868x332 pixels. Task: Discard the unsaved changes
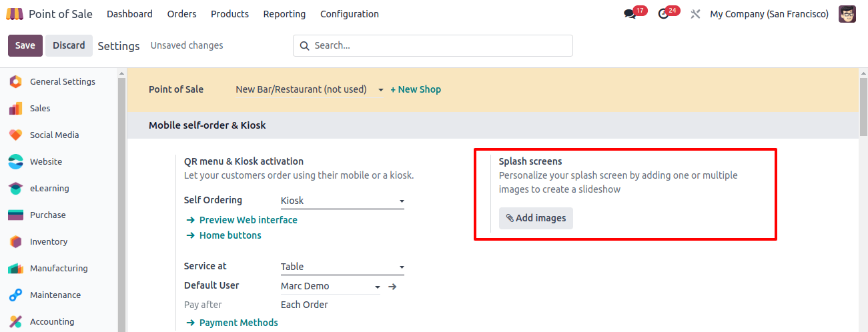click(x=69, y=45)
